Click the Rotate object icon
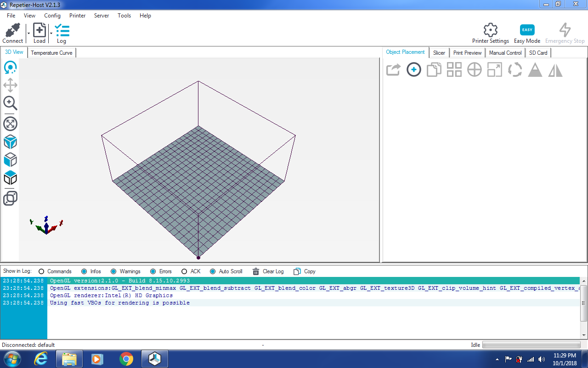The image size is (588, 368). pyautogui.click(x=515, y=70)
